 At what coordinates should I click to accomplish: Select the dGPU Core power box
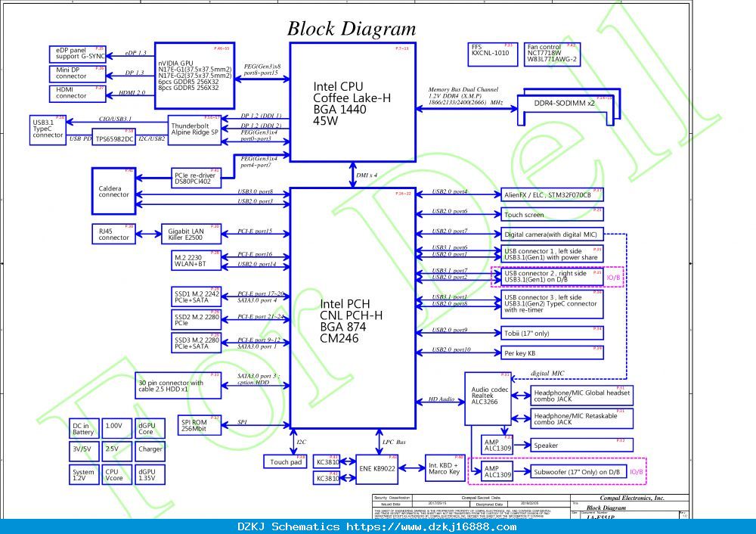[x=150, y=428]
